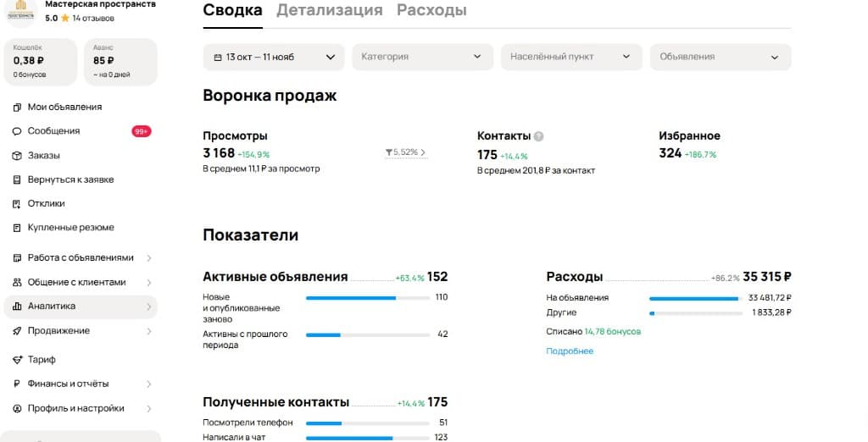The width and height of the screenshot is (868, 442).
Task: Expand the Населённый пункт dropdown
Action: [571, 57]
